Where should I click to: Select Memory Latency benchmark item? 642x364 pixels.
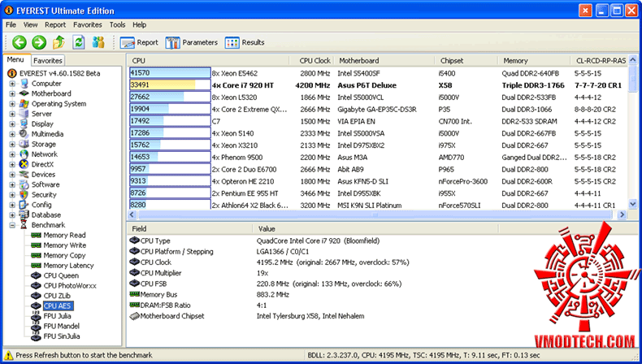[68, 266]
